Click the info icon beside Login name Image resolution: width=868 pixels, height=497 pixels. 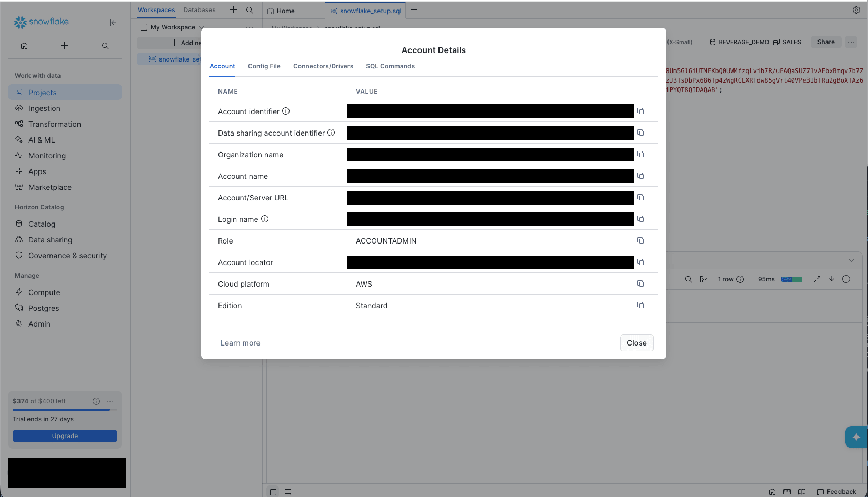pyautogui.click(x=265, y=219)
